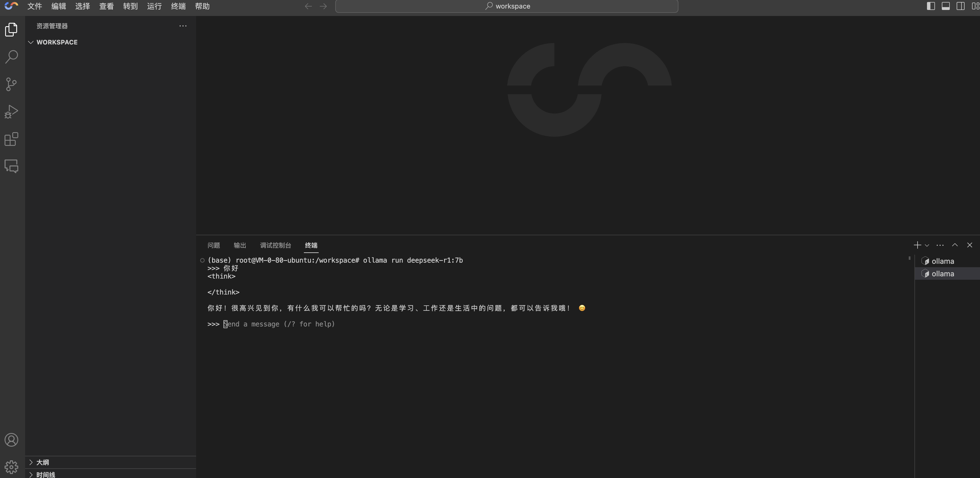This screenshot has width=980, height=478.
Task: Open the Run and Debug view
Action: [x=11, y=111]
